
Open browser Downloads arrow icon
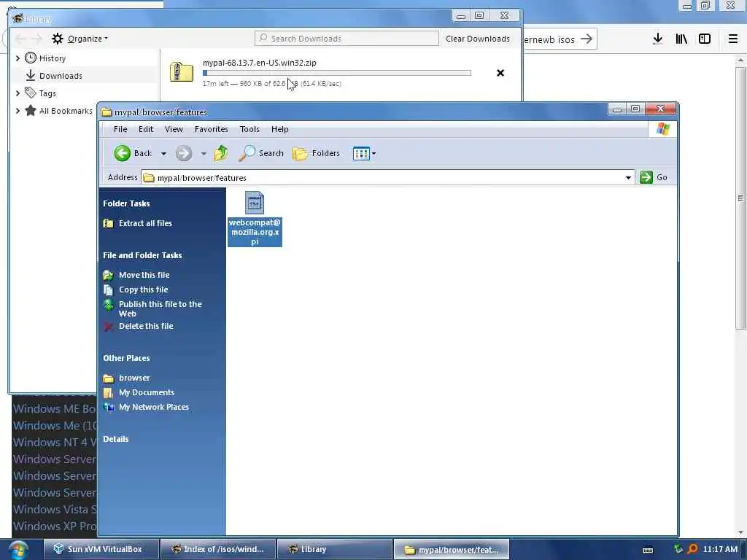(657, 39)
